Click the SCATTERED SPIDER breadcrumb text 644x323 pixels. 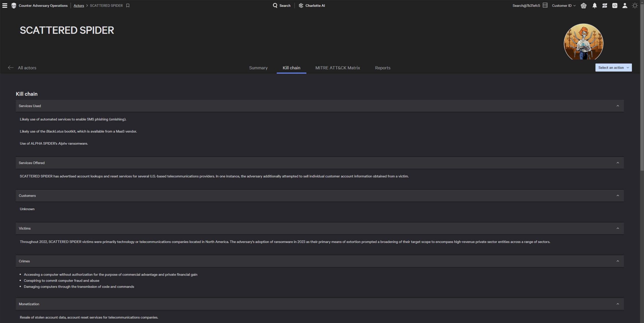click(x=106, y=6)
